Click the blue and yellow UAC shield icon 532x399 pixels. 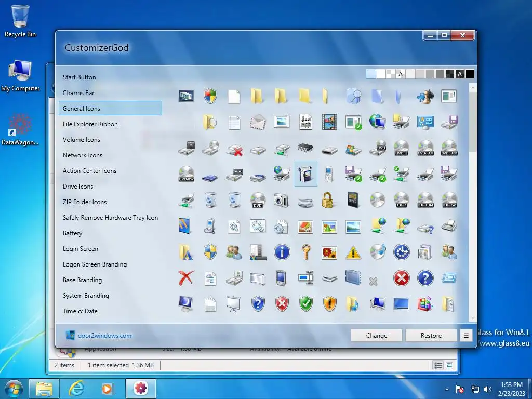click(210, 252)
